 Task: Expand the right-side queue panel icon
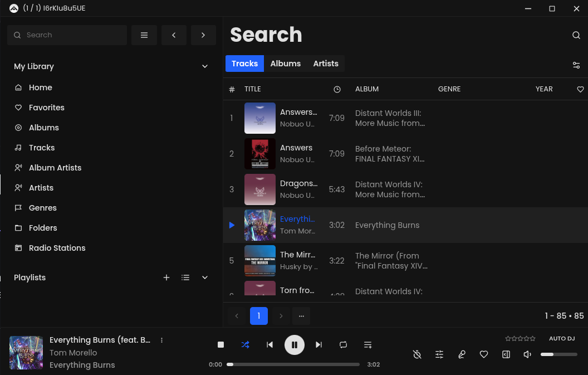click(x=506, y=354)
